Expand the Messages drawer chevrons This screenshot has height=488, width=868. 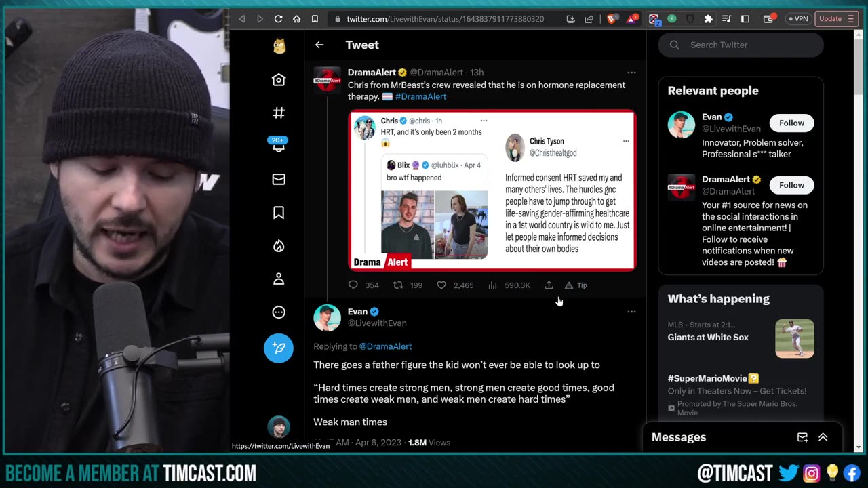tap(823, 437)
